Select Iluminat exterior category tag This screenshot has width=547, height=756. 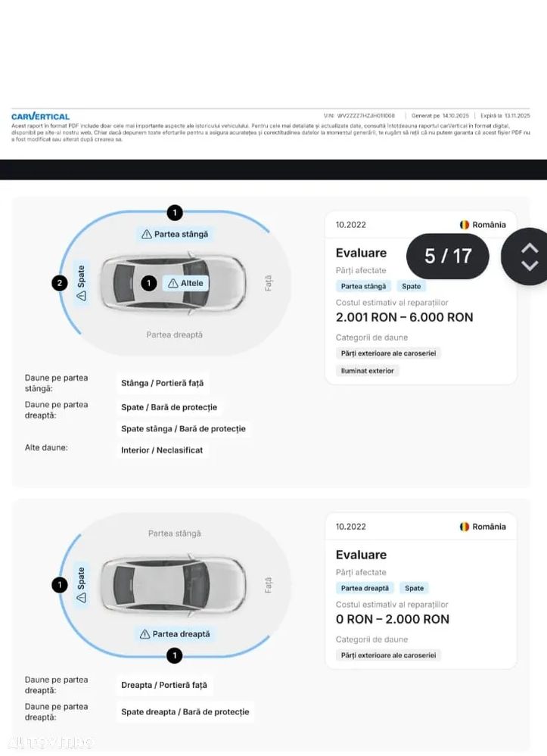[x=367, y=371]
